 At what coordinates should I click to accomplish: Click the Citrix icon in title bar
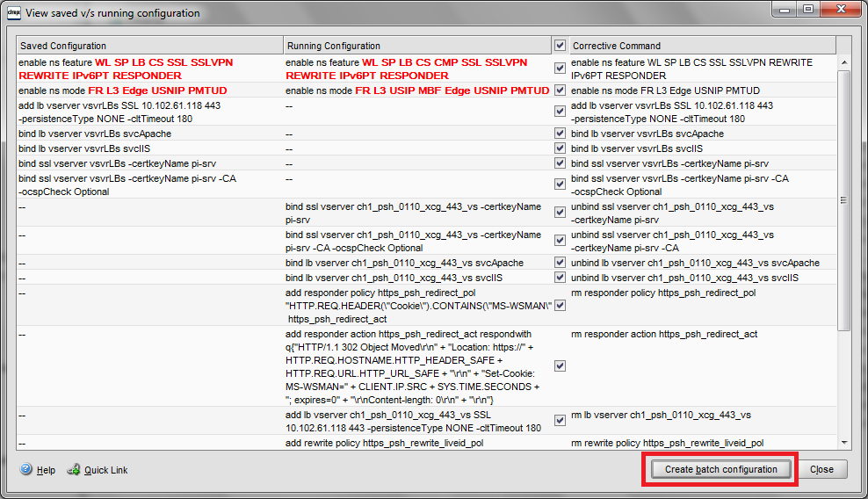click(x=13, y=13)
